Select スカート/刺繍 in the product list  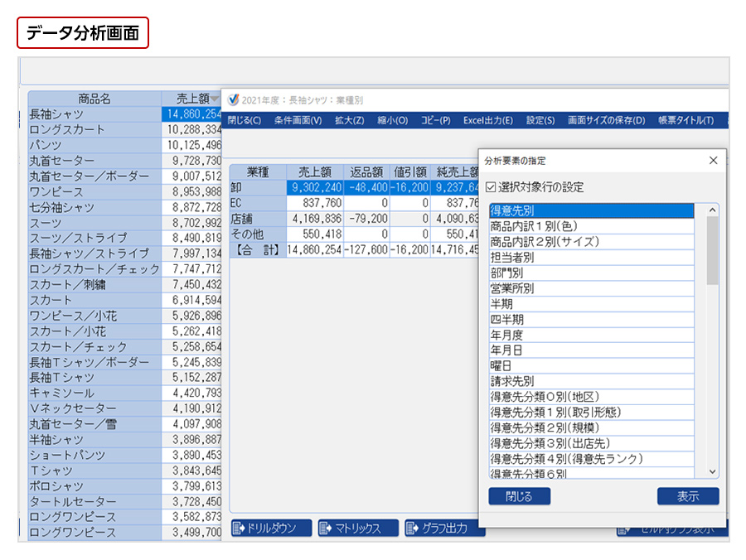94,285
